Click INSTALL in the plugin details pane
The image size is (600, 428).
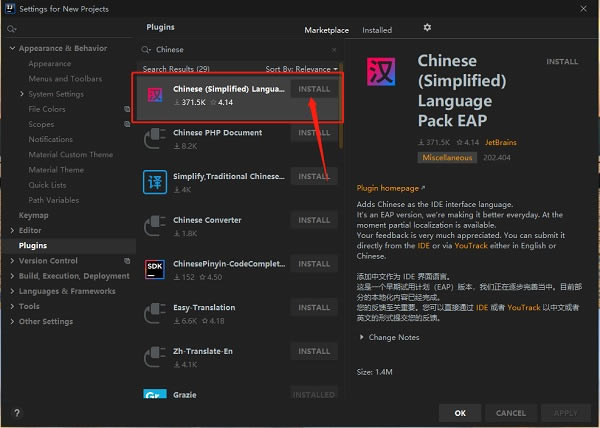[562, 62]
